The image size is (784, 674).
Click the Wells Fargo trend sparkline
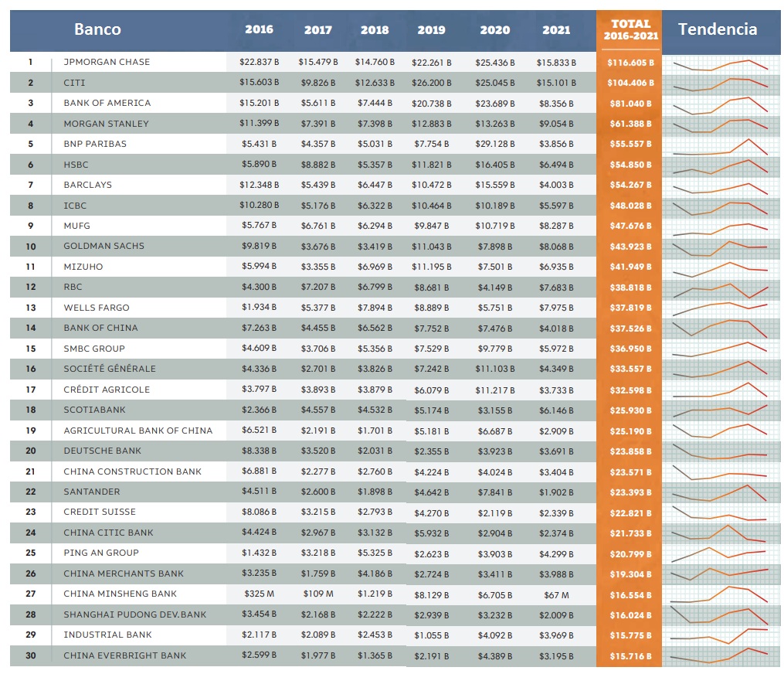click(720, 309)
